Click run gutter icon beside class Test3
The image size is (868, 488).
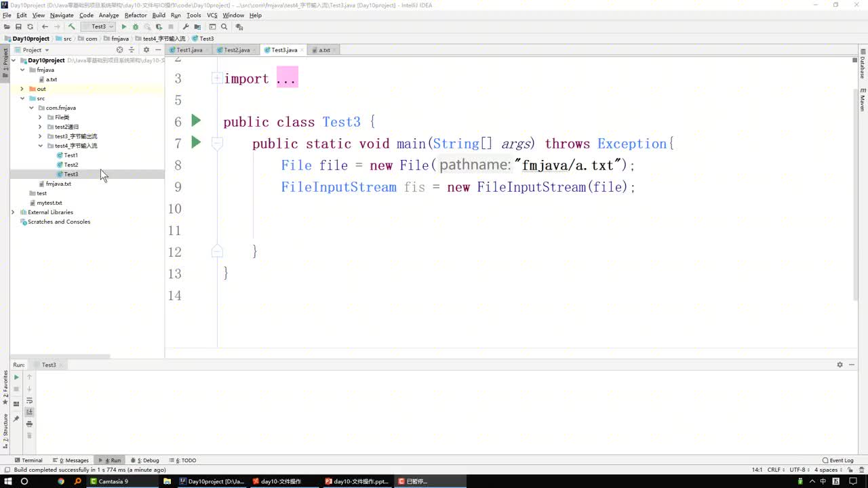pos(196,121)
